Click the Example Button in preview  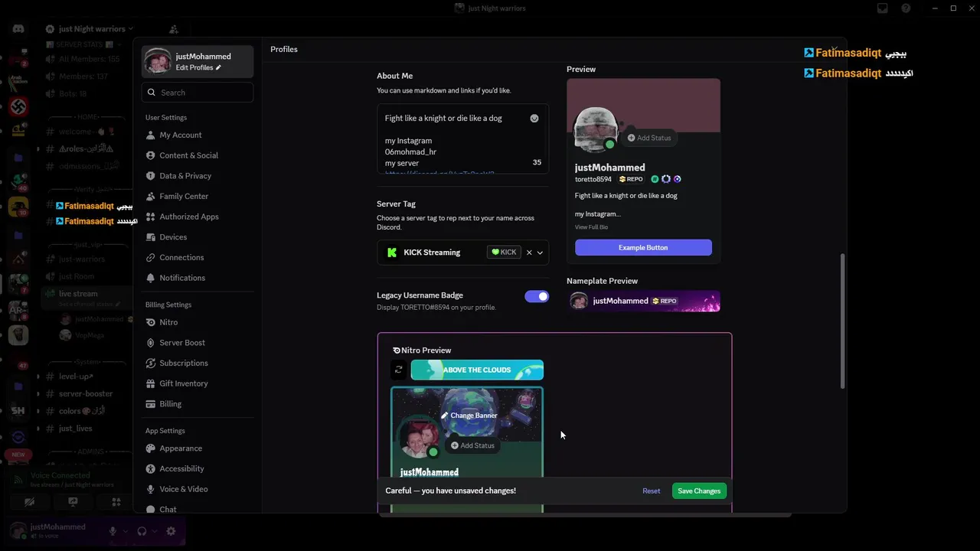tap(643, 248)
